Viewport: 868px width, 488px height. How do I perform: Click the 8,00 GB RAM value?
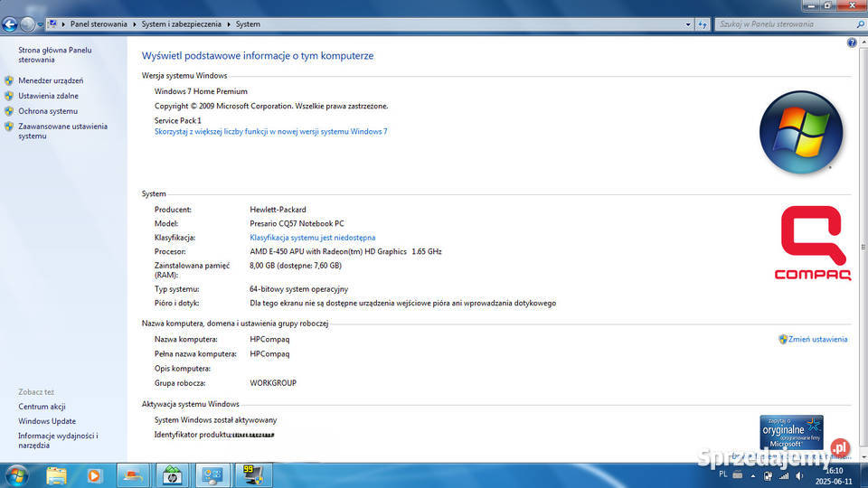pyautogui.click(x=296, y=266)
